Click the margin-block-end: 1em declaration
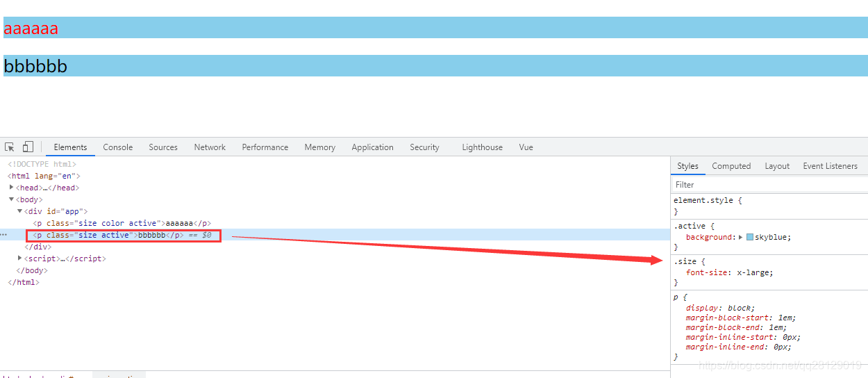Image resolution: width=868 pixels, height=378 pixels. (736, 327)
